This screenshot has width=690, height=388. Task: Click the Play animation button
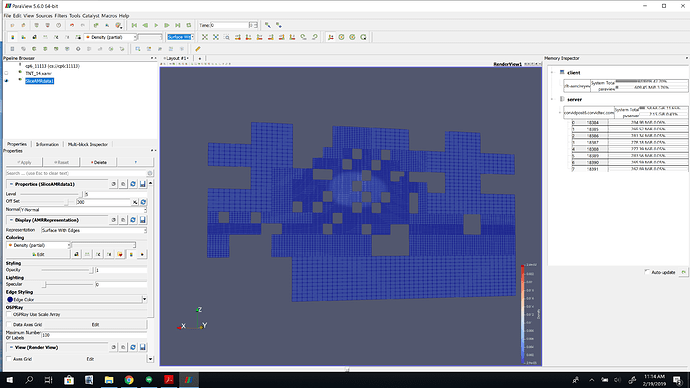coord(156,26)
